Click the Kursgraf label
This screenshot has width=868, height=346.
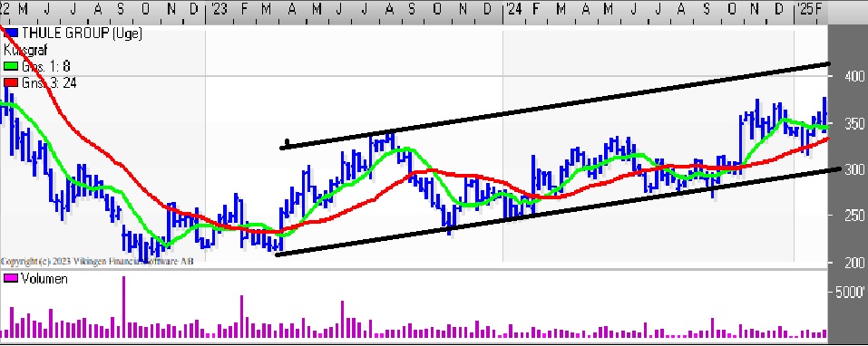point(25,50)
